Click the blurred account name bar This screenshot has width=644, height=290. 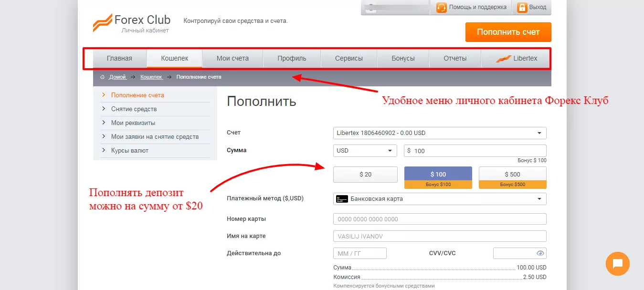(396, 8)
